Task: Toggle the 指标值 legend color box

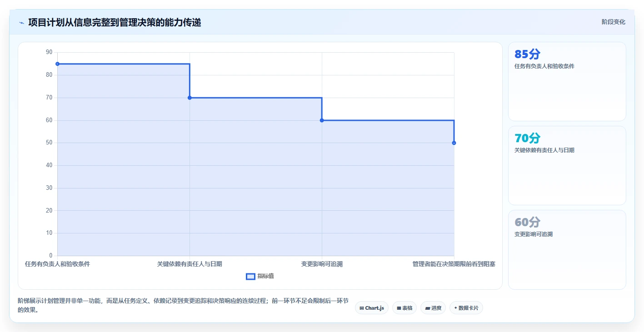Action: pos(250,276)
